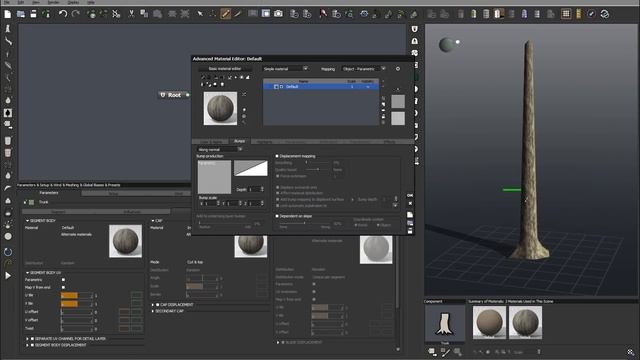
Task: Toggle the Displacement mapping checkbox
Action: pyautogui.click(x=277, y=156)
